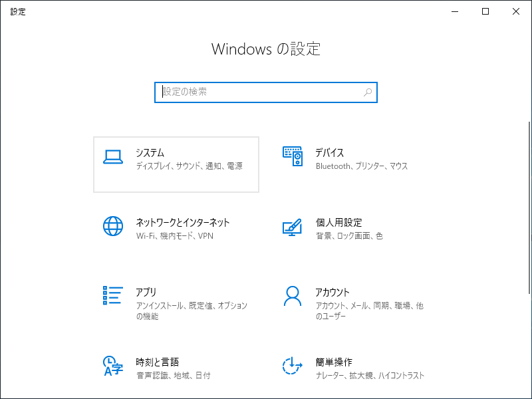Screen dimensions: 532x399
Task: Select the デバイス heading
Action: (x=329, y=153)
